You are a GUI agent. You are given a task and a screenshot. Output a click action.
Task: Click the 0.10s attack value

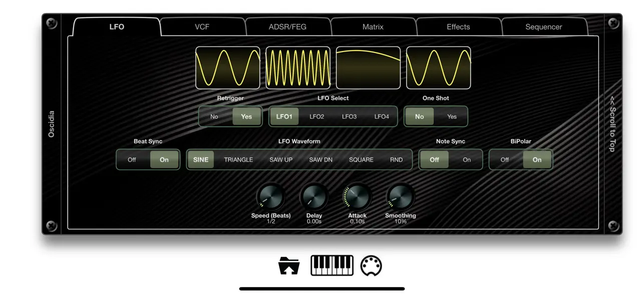pos(357,221)
